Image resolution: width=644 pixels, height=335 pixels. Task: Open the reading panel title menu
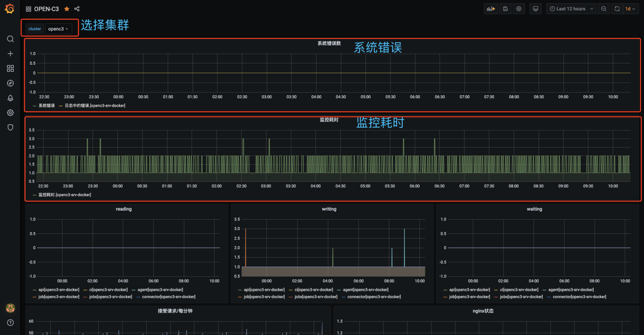coord(123,209)
